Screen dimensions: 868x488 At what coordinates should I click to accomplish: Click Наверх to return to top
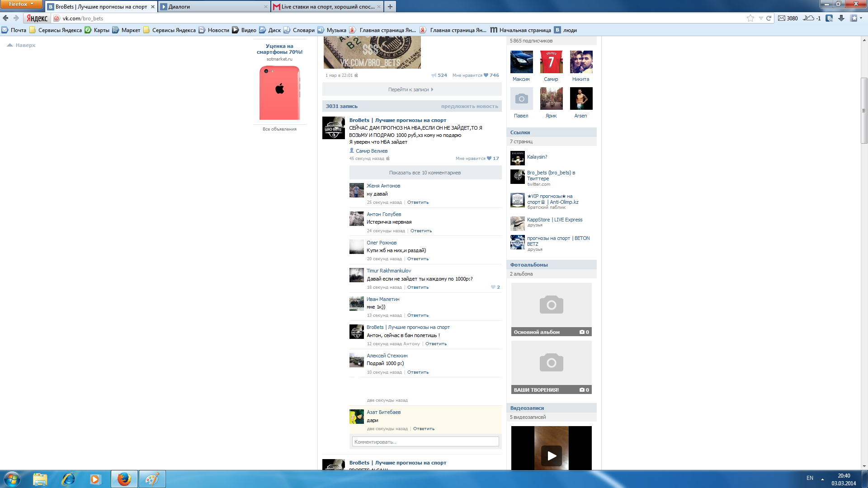click(x=21, y=45)
